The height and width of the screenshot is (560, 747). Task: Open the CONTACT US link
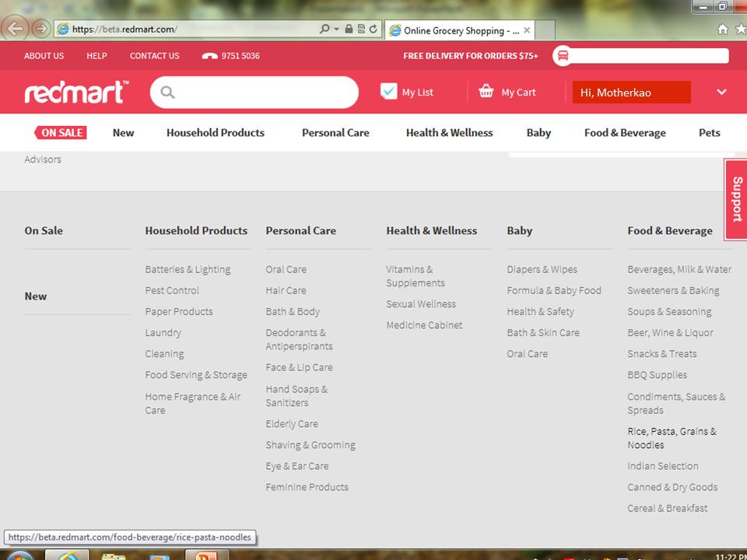(x=154, y=56)
